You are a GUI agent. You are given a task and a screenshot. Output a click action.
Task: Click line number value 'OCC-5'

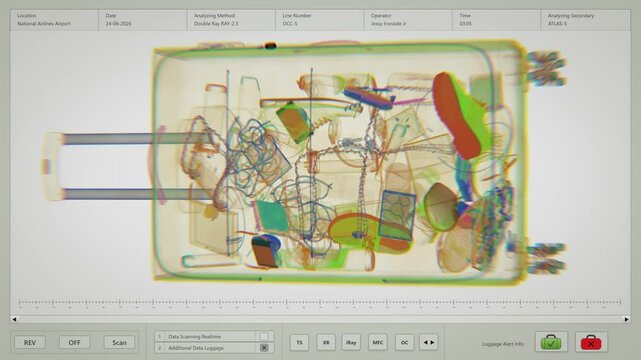290,24
